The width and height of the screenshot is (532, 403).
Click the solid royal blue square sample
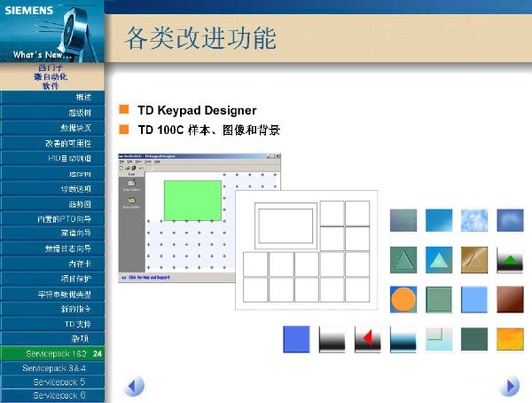coord(296,339)
